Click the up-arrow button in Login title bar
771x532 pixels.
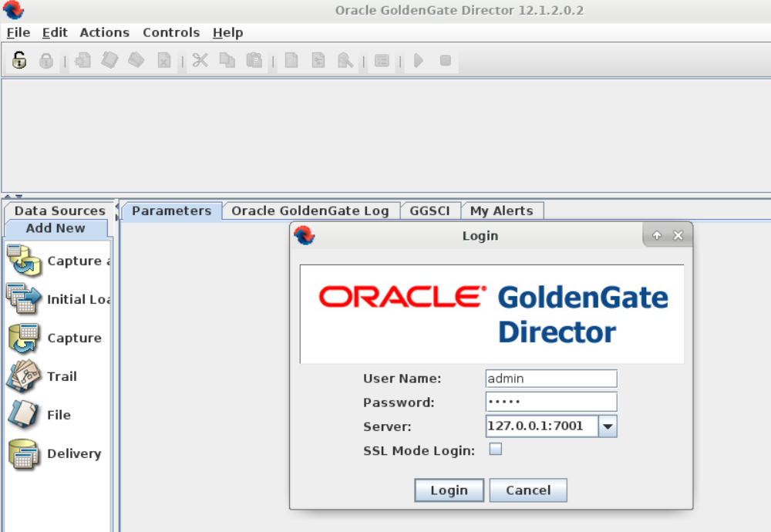point(656,235)
